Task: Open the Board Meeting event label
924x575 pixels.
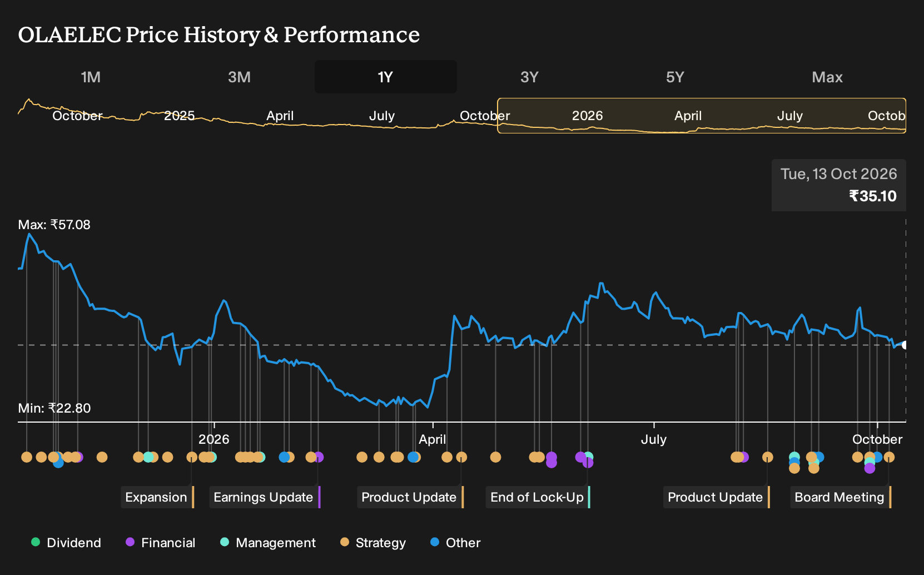Action: click(841, 497)
